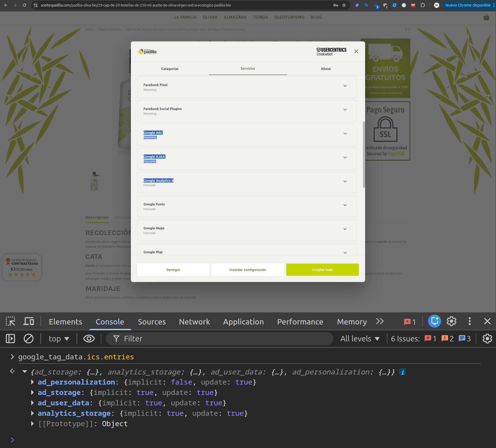Open the Sources tab in DevTools
The height and width of the screenshot is (448, 496).
152,322
